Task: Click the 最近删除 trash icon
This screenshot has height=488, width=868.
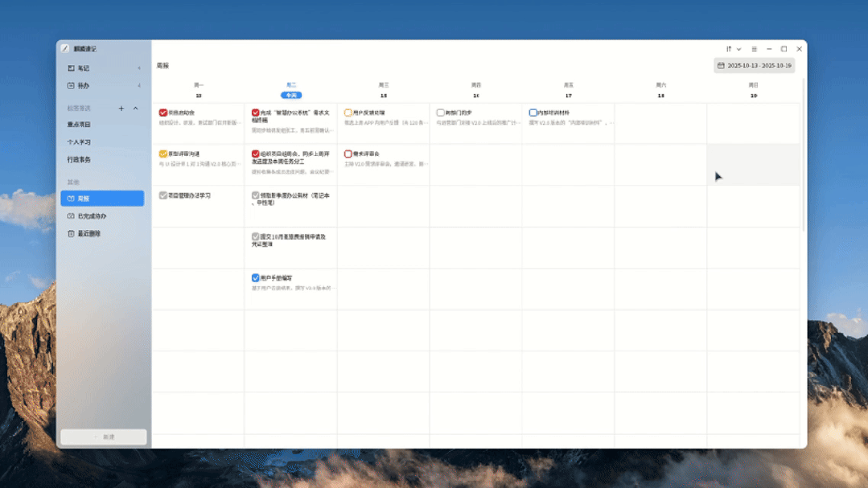Action: pyautogui.click(x=71, y=234)
